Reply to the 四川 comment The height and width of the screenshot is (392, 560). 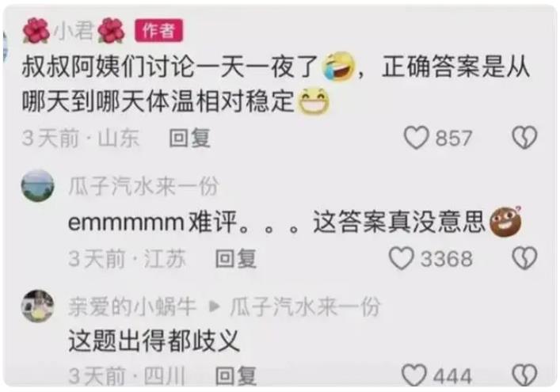click(x=236, y=375)
